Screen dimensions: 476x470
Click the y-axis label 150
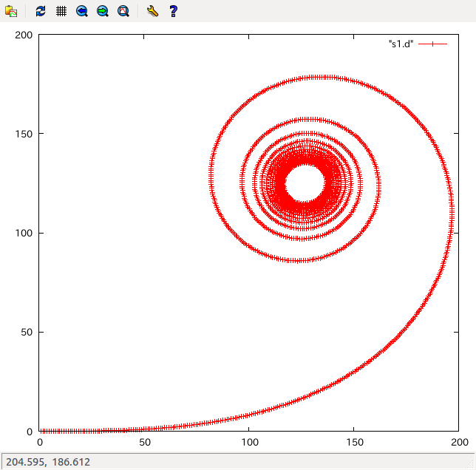tap(24, 134)
